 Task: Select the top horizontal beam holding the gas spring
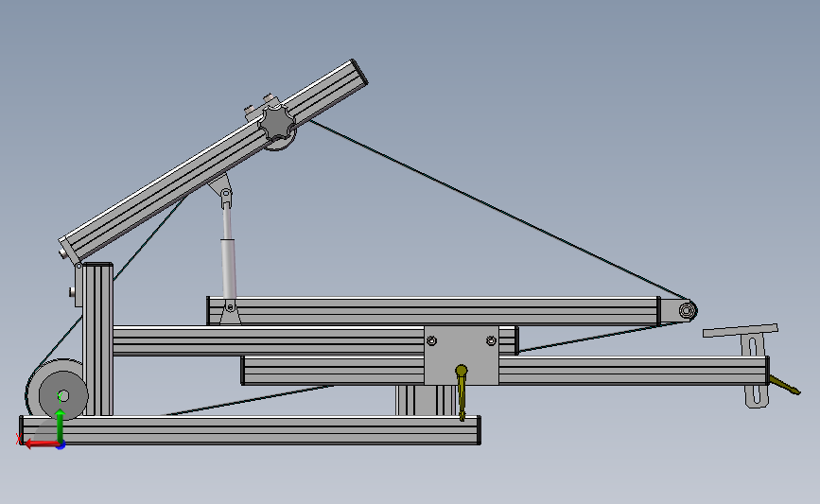(x=433, y=311)
